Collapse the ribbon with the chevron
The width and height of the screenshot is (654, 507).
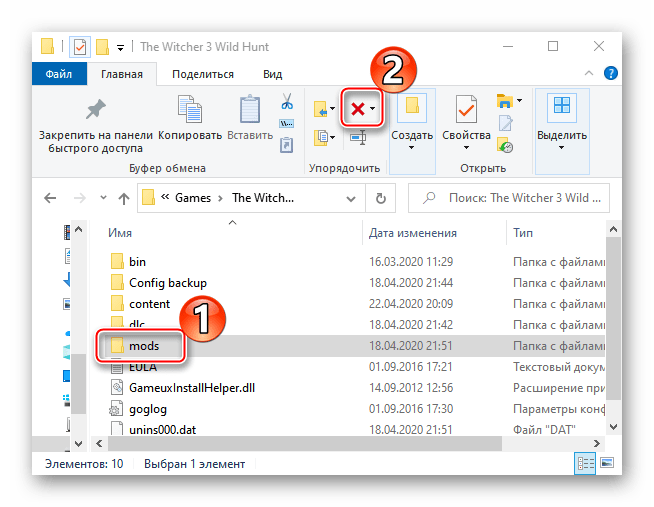[589, 73]
